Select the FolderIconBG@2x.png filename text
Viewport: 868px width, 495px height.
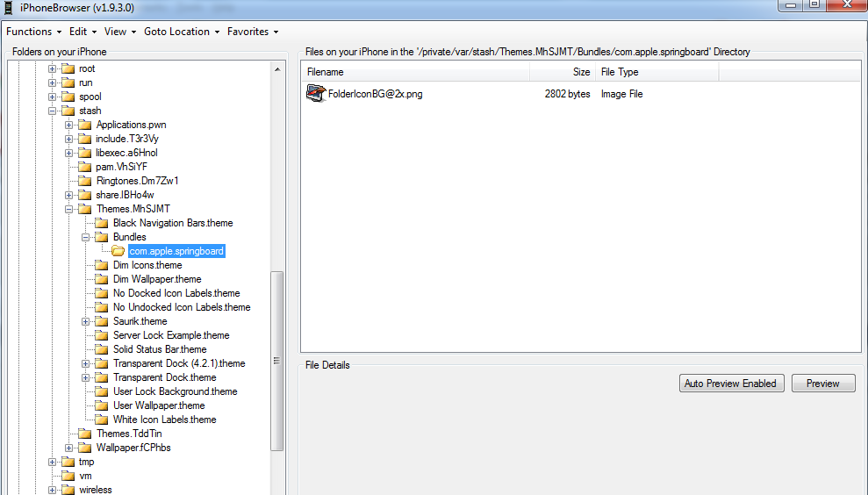coord(376,94)
